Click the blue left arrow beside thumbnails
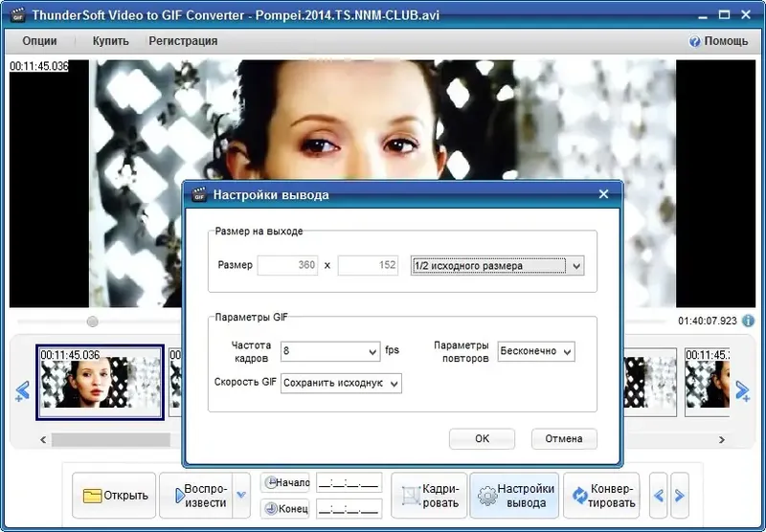This screenshot has height=532, width=766. pyautogui.click(x=22, y=391)
